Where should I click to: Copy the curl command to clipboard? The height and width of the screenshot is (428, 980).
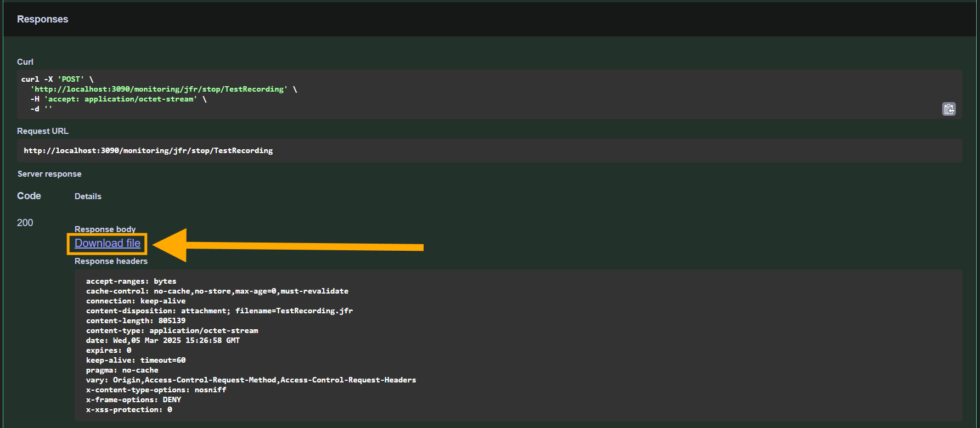[949, 109]
